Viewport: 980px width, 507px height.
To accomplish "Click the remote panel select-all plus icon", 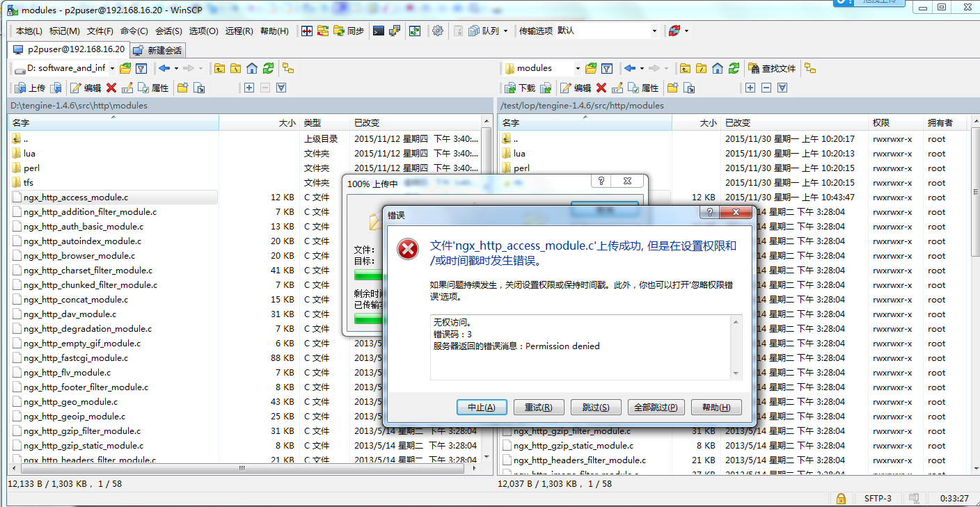I will [750, 88].
